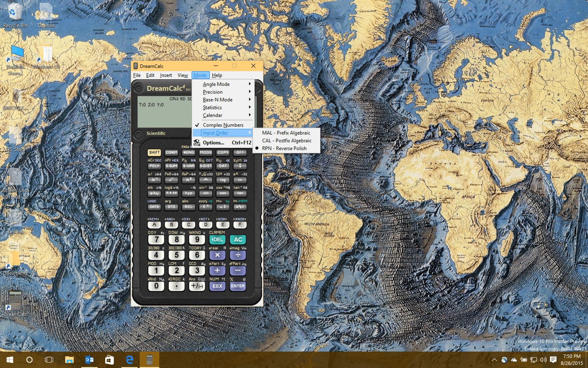Open DreamCalc desktop shortcut
The width and height of the screenshot is (588, 368).
point(15,304)
